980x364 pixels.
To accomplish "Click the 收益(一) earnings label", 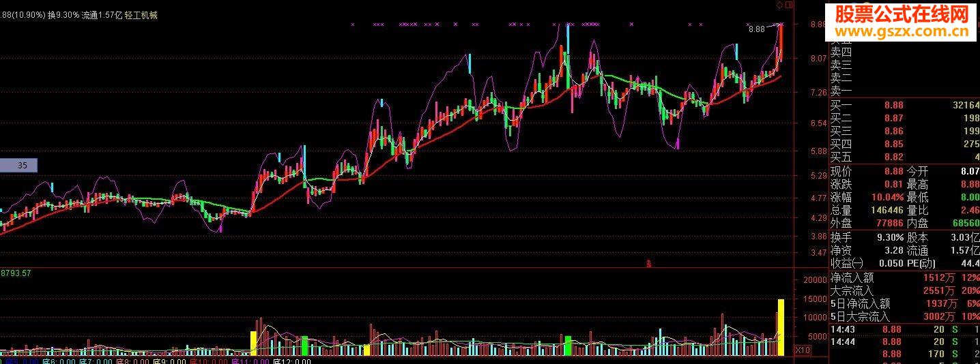I will pyautogui.click(x=847, y=264).
